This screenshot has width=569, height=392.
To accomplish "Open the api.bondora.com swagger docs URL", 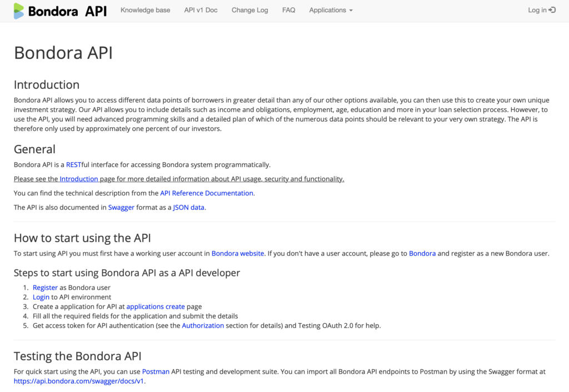I will [x=79, y=381].
